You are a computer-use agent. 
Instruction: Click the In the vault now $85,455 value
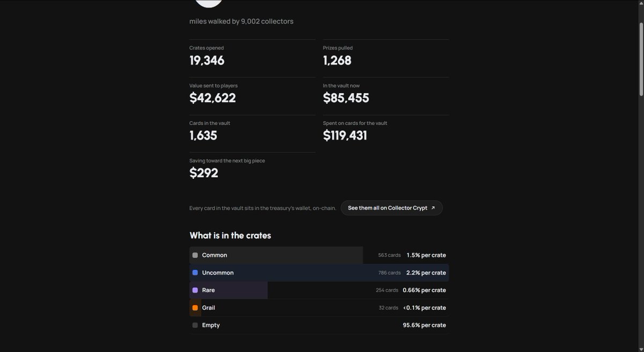point(346,98)
